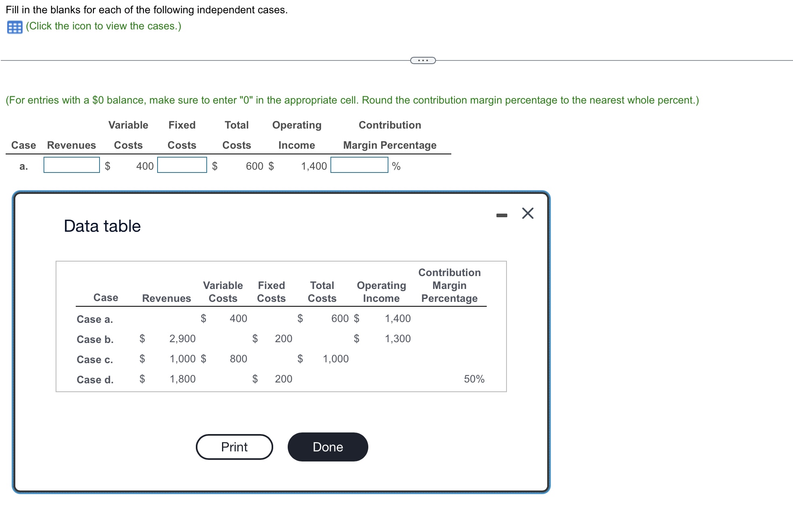Click the blue data table grid icon

click(15, 27)
